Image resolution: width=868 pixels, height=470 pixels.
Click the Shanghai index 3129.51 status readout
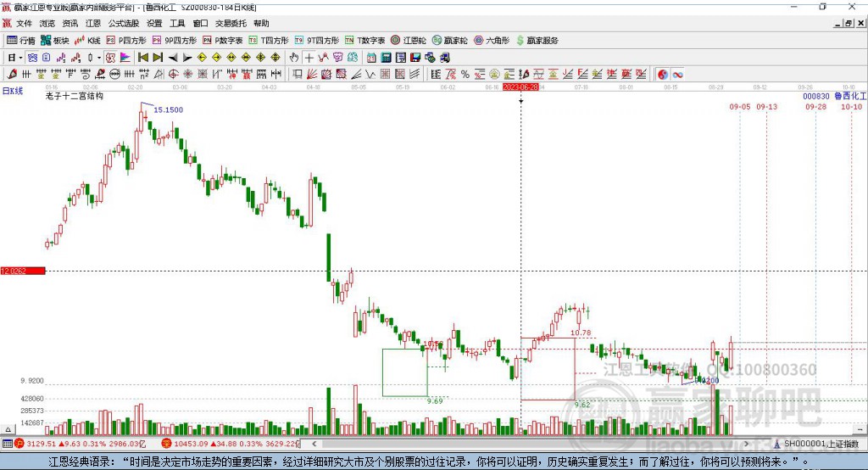click(42, 444)
